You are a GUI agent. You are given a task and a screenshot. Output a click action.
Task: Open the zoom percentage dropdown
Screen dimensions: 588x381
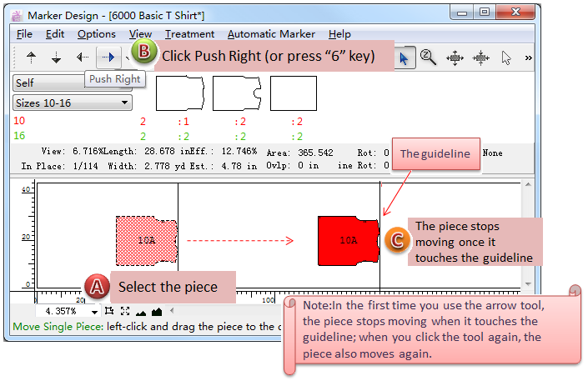(94, 312)
